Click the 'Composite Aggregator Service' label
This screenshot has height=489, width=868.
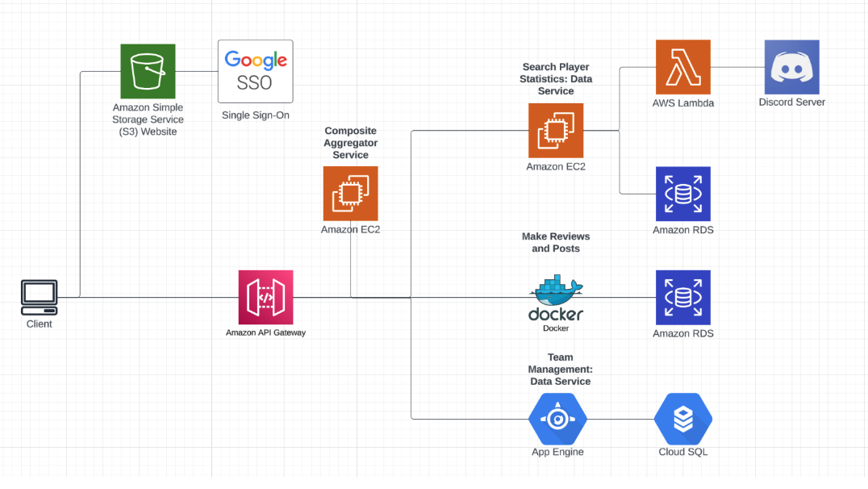[x=350, y=143]
